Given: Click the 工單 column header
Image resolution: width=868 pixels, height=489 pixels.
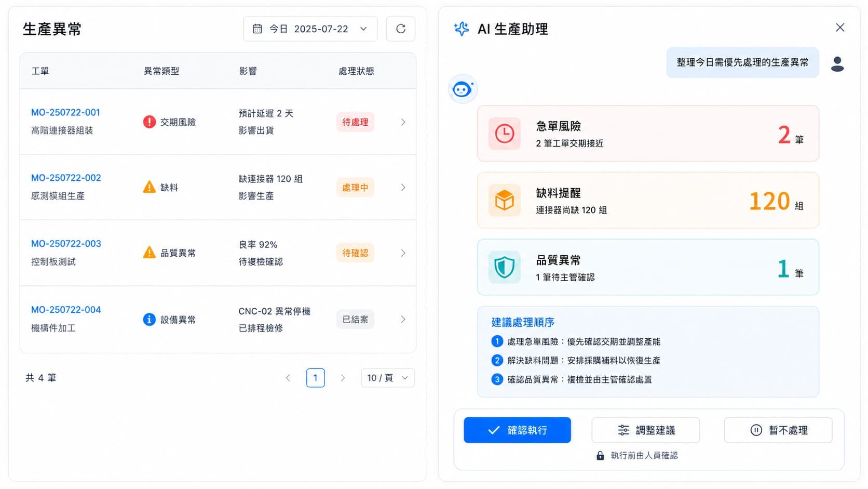Looking at the screenshot, I should [40, 71].
